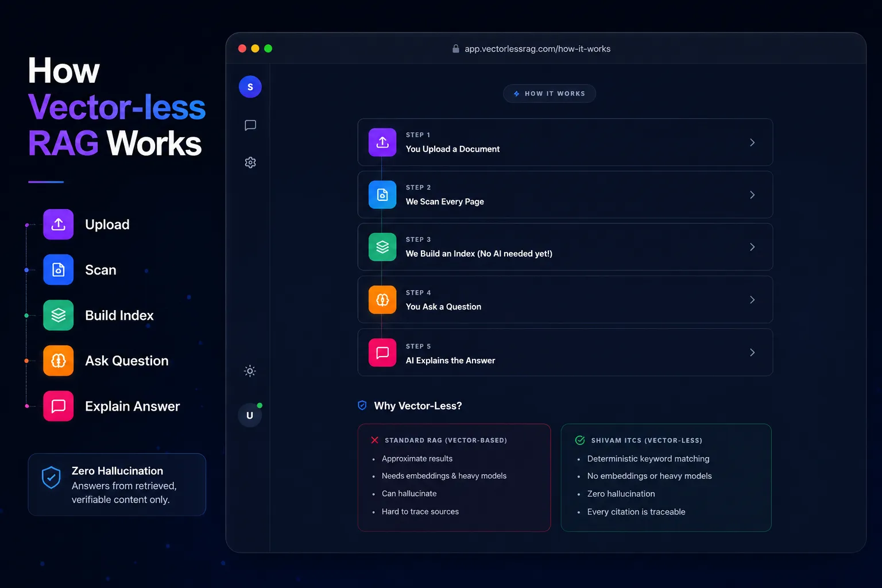Expand Step 1 with its chevron
This screenshot has height=588, width=882.
[752, 142]
